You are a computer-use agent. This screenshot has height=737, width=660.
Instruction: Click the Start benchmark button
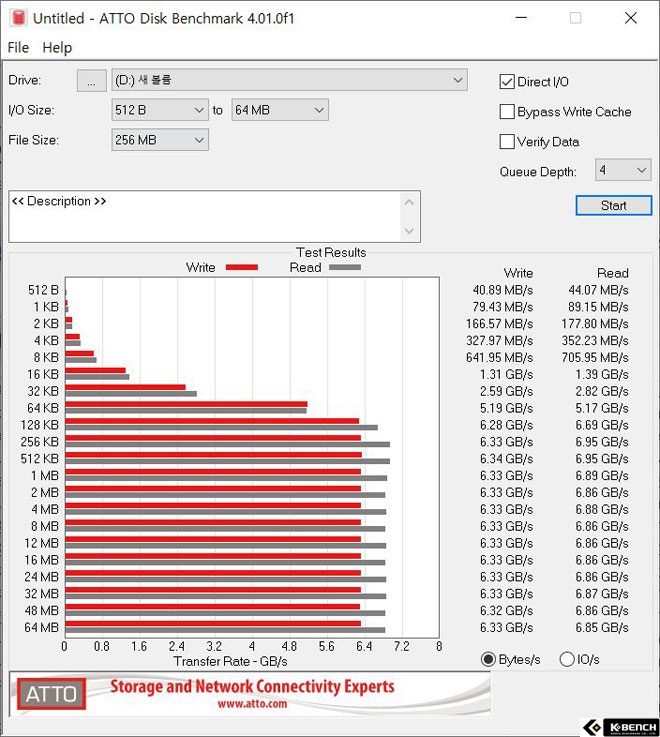[x=613, y=205]
